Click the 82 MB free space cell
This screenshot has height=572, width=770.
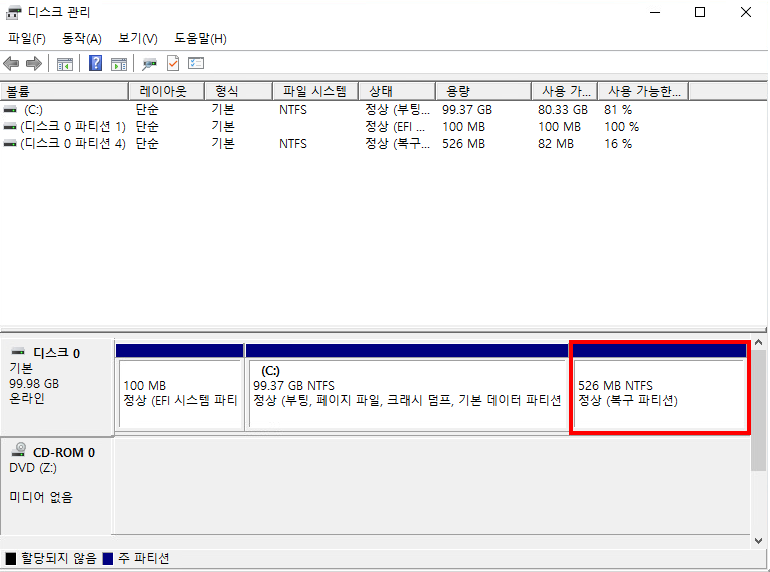[x=555, y=143]
